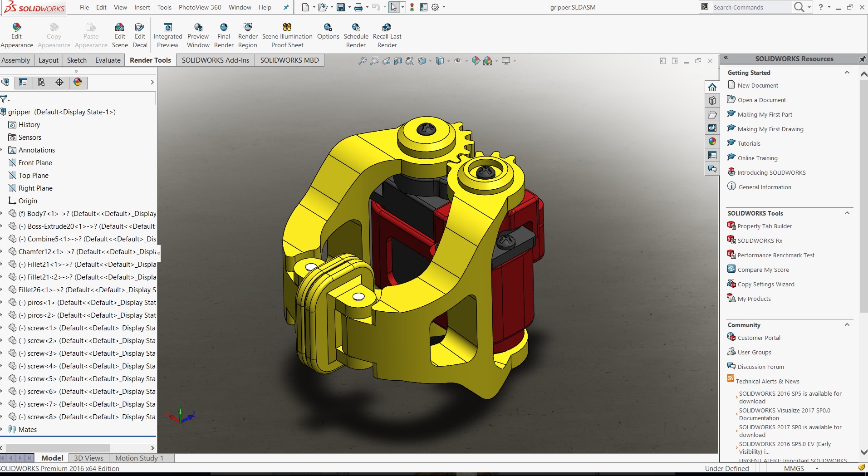Click the Save toolbar icon
This screenshot has width=868, height=476.
coord(340,7)
